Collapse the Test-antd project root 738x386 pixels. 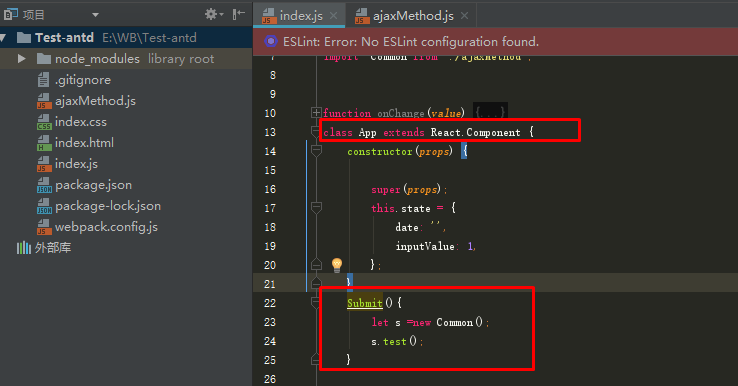point(4,38)
